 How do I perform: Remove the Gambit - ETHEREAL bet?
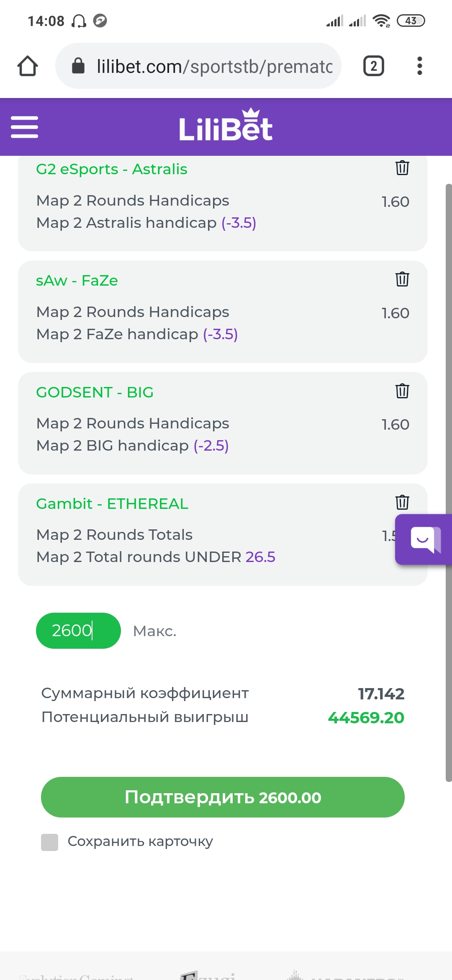(x=402, y=502)
